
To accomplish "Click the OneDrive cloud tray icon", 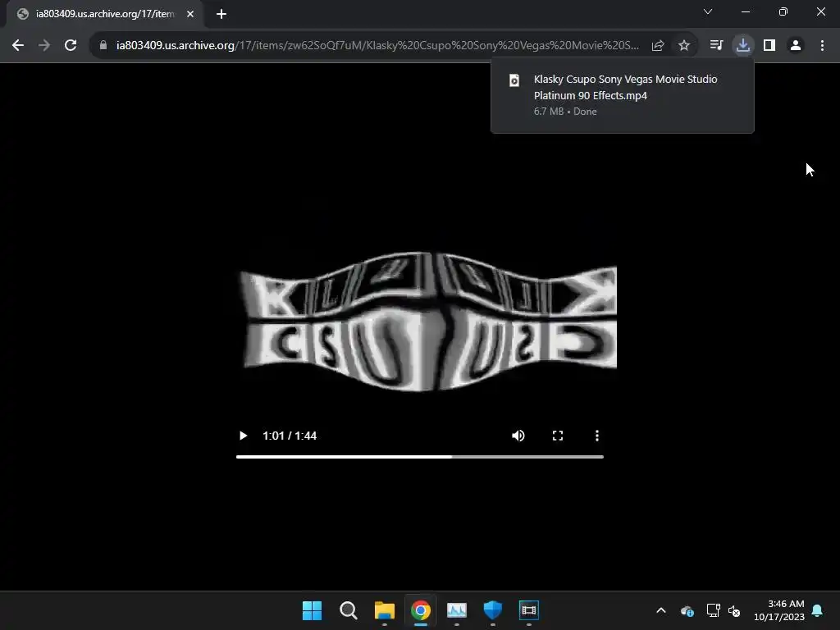I will pyautogui.click(x=687, y=610).
